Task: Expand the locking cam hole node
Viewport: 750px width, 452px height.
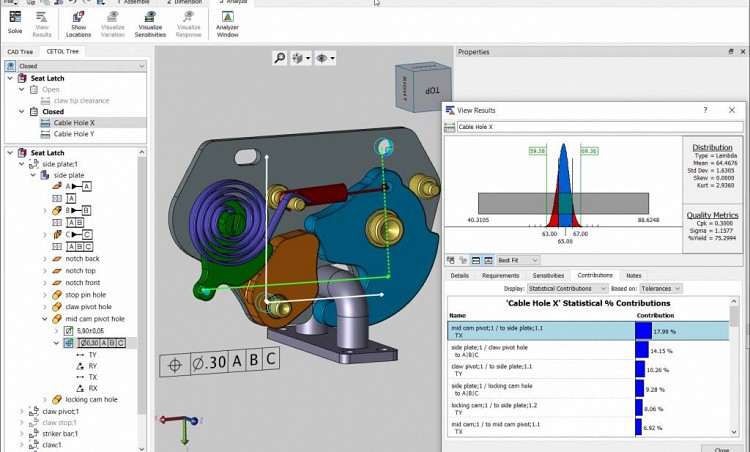Action: 45,399
